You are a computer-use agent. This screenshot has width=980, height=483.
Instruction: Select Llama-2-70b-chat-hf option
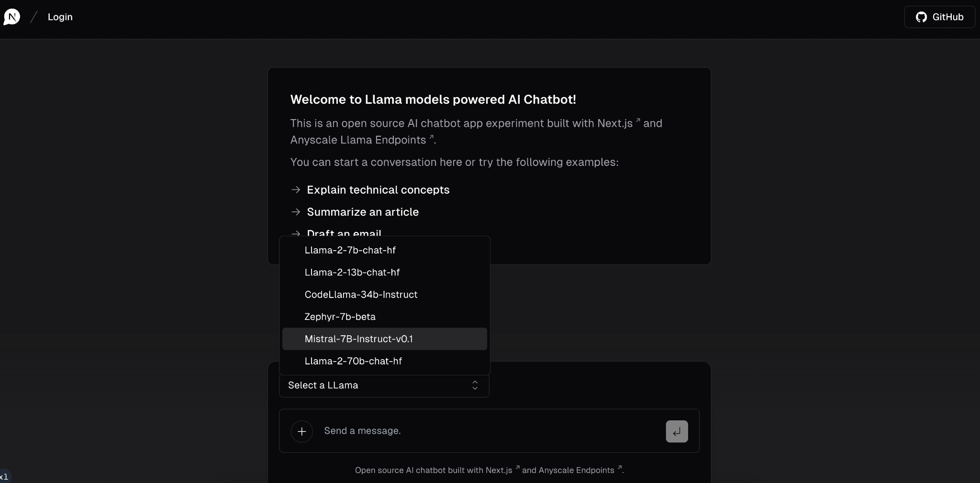coord(353,361)
